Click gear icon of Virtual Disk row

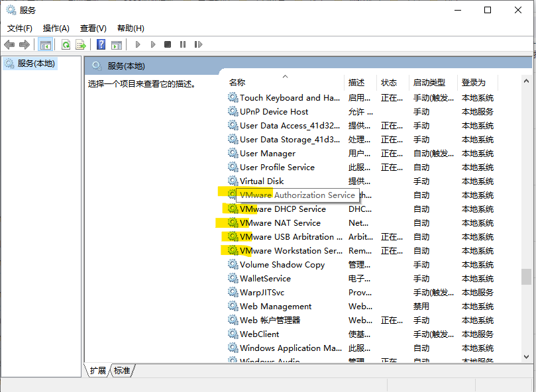[x=233, y=181]
